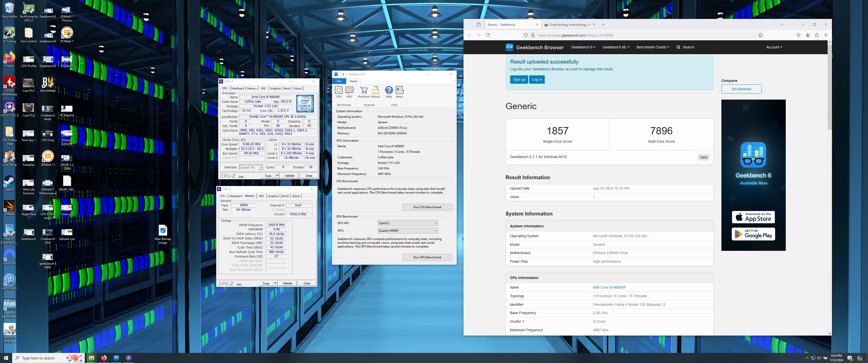Image resolution: width=868 pixels, height=363 pixels.
Task: Click the Sign up button
Action: [x=519, y=79]
